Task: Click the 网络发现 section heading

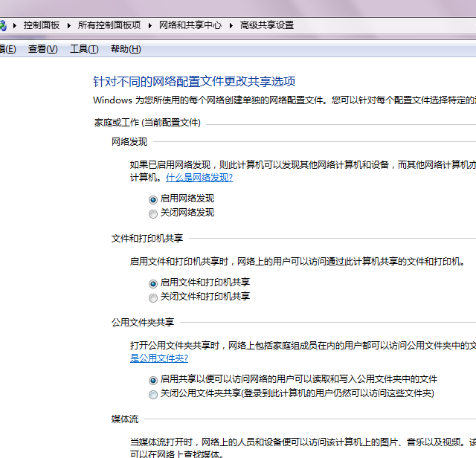Action: tap(129, 142)
